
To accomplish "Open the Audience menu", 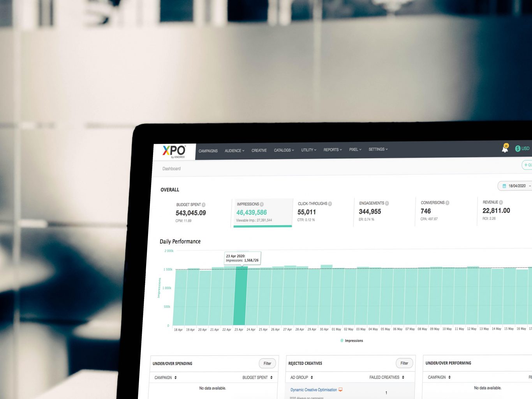I will tap(234, 150).
